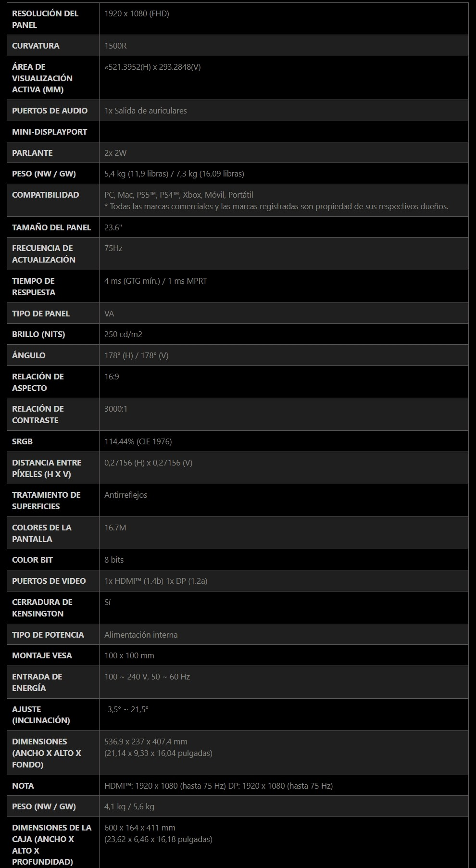476x868 pixels.
Task: Select the CURVATURA row label
Action: (x=36, y=46)
